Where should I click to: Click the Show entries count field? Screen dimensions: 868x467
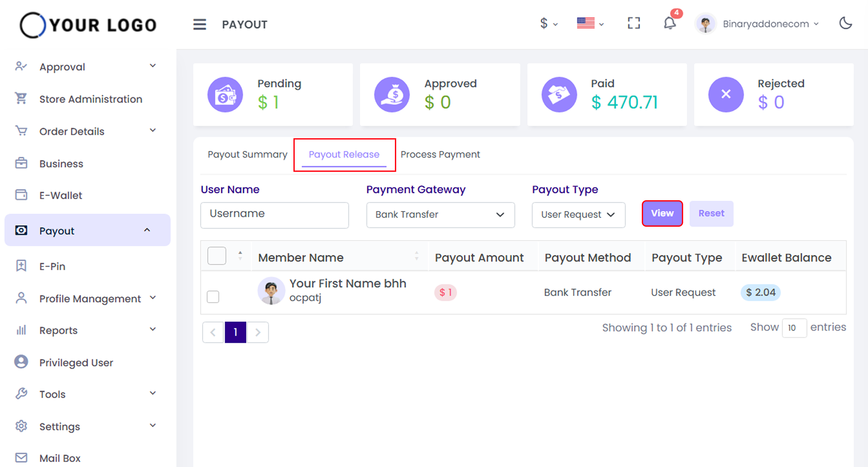(x=794, y=328)
